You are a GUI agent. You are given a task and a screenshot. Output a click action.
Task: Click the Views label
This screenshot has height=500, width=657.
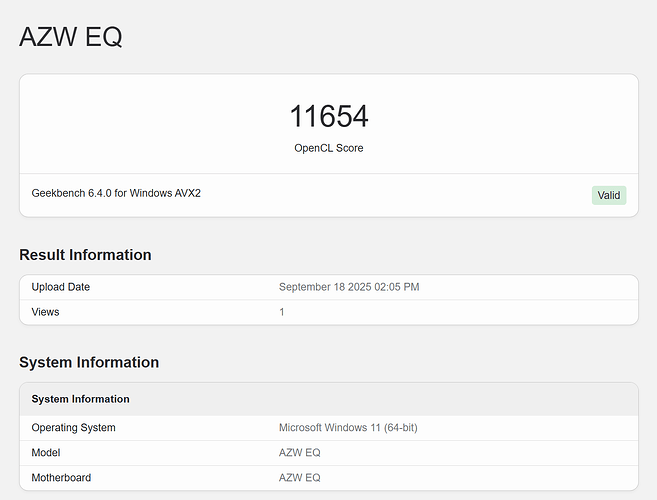(x=45, y=312)
